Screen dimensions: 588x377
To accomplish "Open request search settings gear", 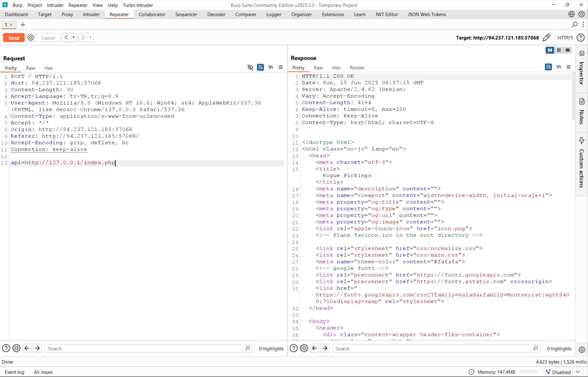I will pos(16,348).
